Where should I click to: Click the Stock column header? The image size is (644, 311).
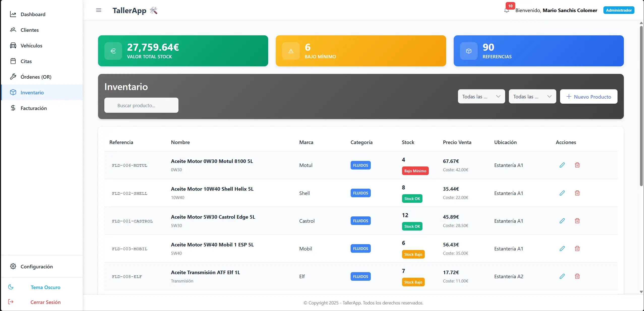coord(408,142)
